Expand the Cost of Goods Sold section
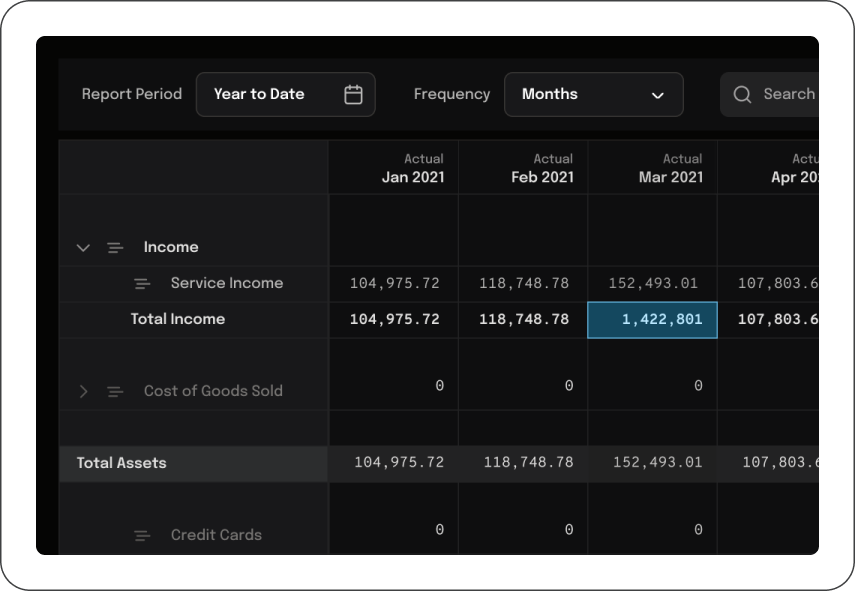855x591 pixels. click(x=83, y=392)
